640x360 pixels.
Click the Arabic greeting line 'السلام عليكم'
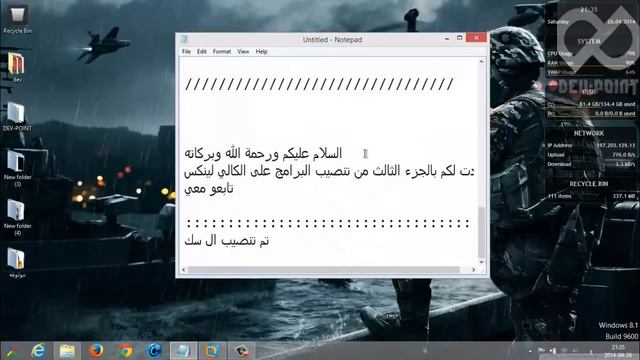(x=263, y=153)
